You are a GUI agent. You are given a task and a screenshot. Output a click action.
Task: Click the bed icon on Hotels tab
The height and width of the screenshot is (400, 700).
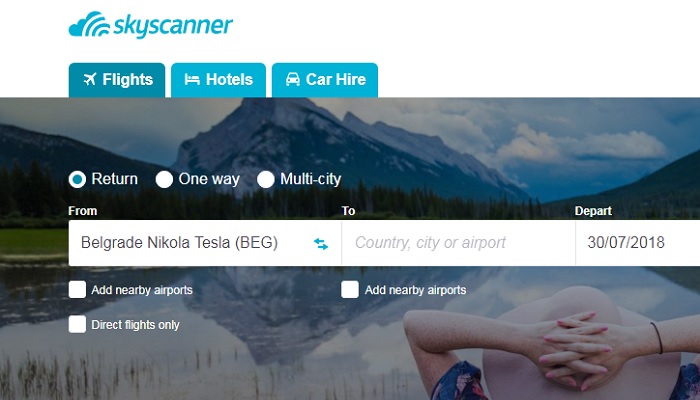point(192,80)
